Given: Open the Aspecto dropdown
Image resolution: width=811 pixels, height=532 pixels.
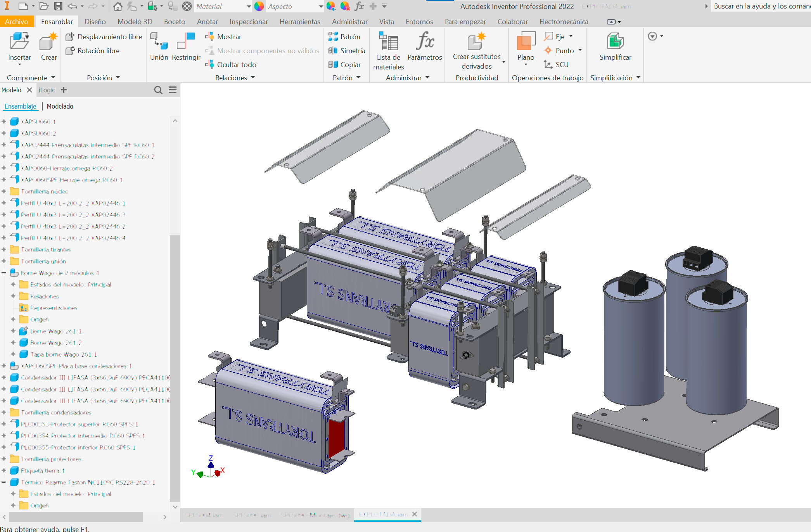Looking at the screenshot, I should [320, 6].
